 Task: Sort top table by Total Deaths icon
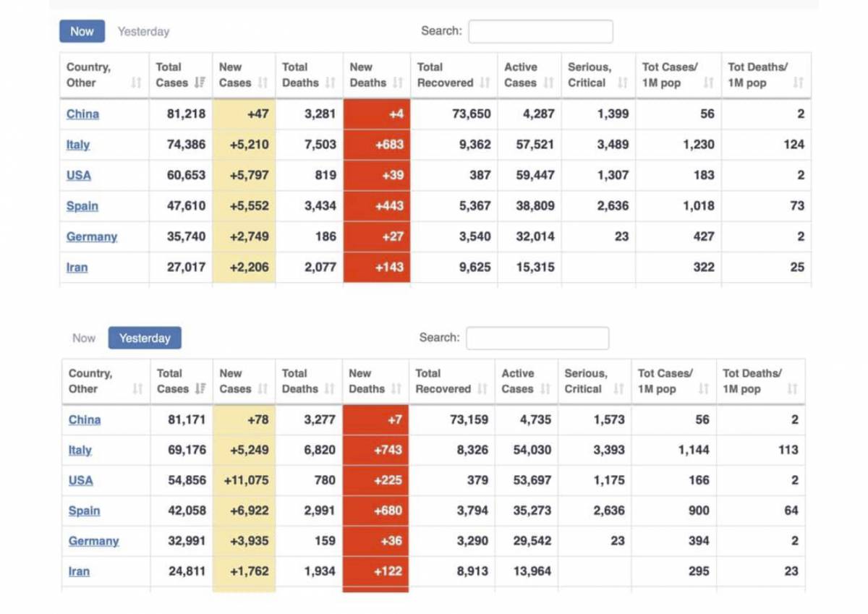(330, 83)
